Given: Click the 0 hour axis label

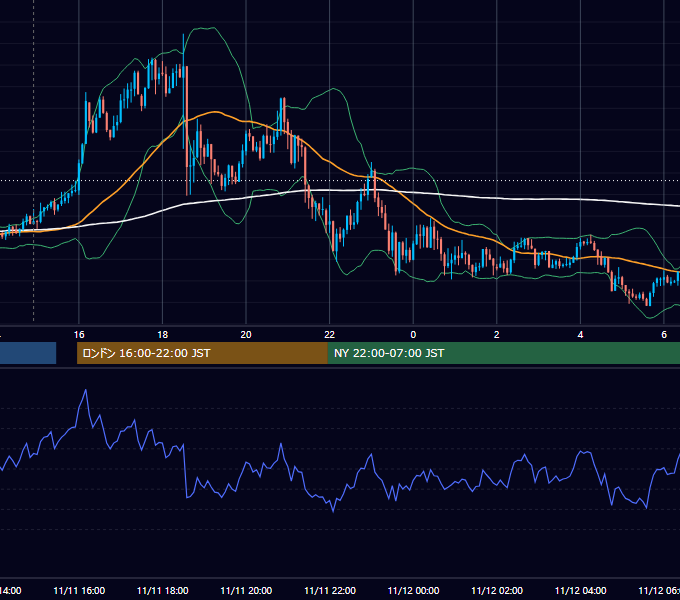Looking at the screenshot, I should click(413, 335).
